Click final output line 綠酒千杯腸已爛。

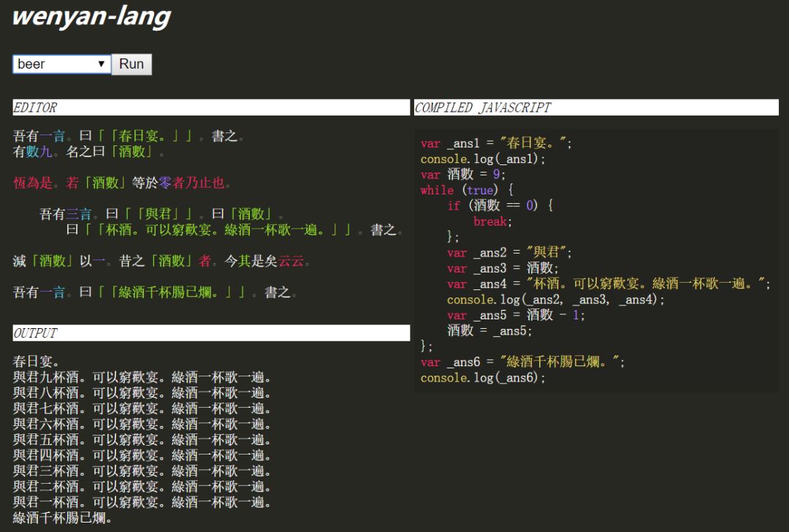coord(62,517)
